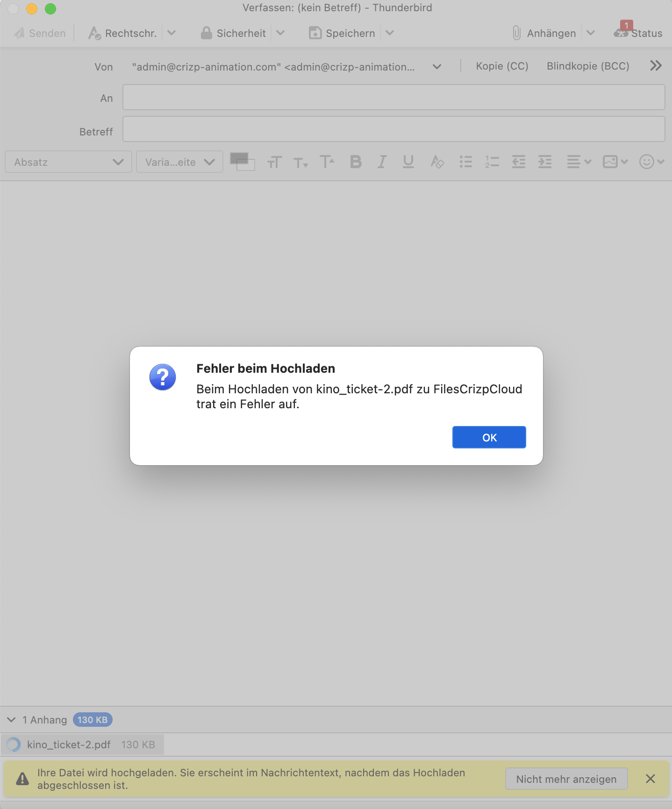This screenshot has width=672, height=809.
Task: Focus the Betreff subject field
Action: [x=393, y=129]
